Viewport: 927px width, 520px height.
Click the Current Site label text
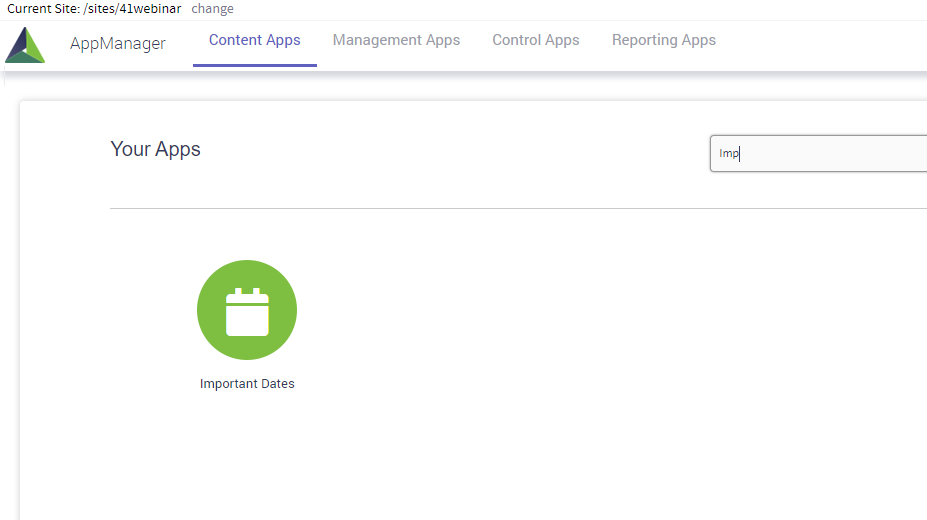pos(43,9)
